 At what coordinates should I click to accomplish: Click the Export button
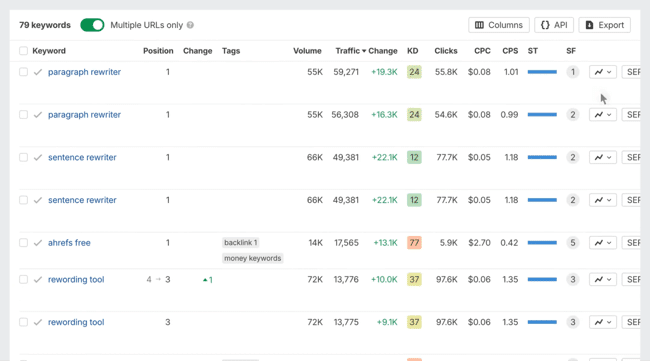[x=604, y=25]
